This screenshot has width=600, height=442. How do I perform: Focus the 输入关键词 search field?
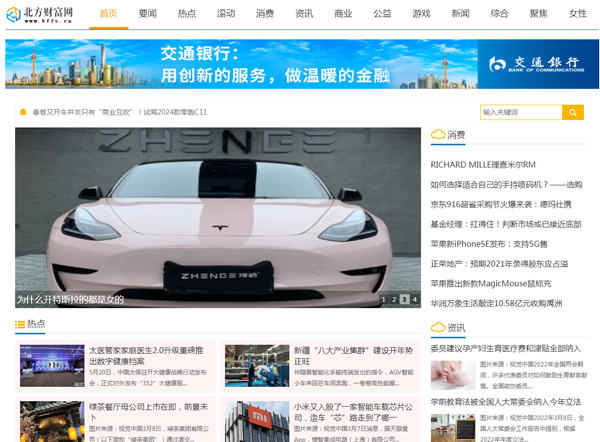521,113
